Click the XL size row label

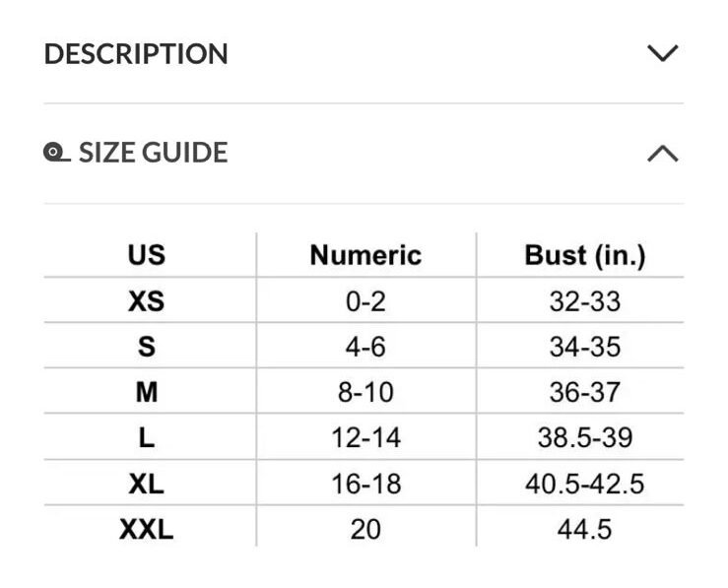[147, 484]
